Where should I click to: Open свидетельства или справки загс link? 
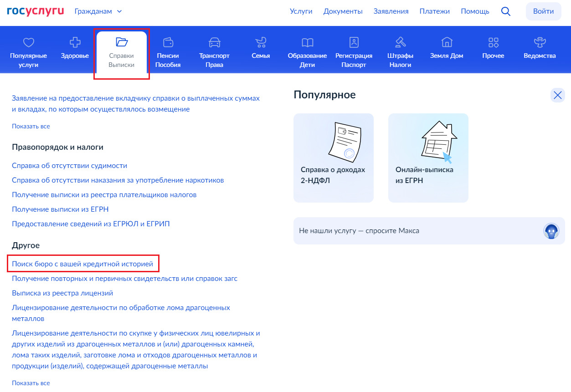(125, 279)
